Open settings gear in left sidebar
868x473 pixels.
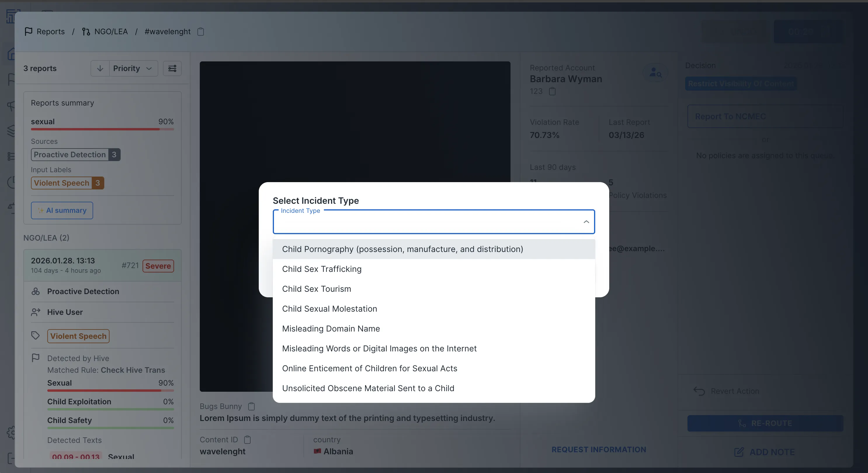[12, 432]
